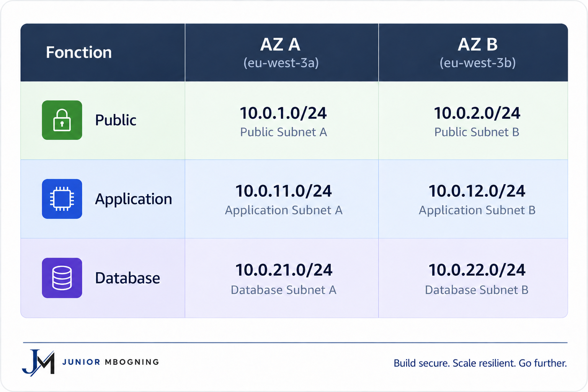Image resolution: width=588 pixels, height=392 pixels.
Task: Select the CIDR '10.0.2.0/24'
Action: point(477,113)
